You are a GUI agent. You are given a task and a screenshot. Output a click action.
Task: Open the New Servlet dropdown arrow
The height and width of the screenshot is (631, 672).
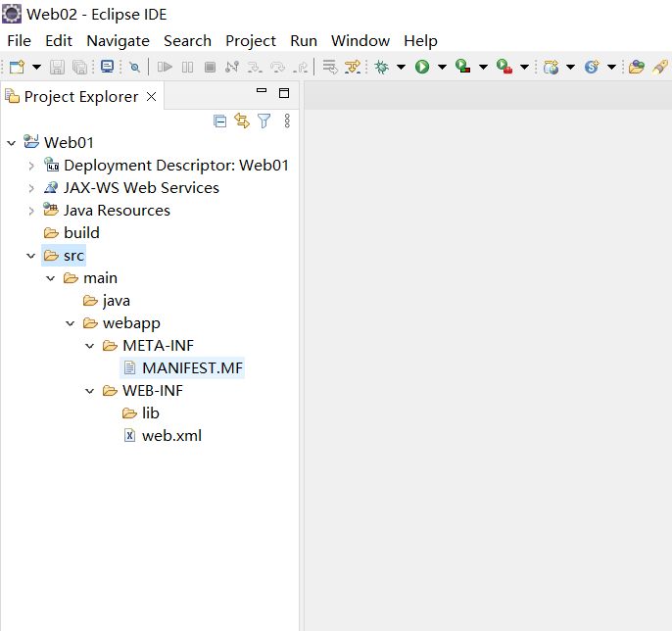click(612, 67)
